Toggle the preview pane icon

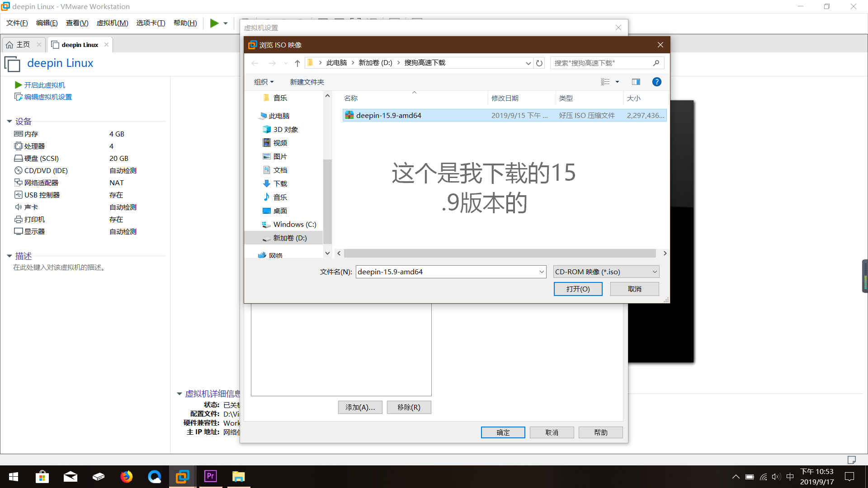pos(636,82)
